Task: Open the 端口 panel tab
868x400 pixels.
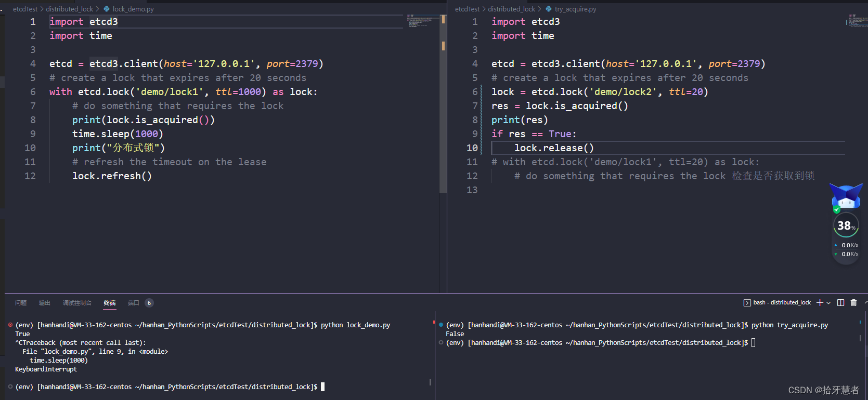Action: pyautogui.click(x=134, y=303)
